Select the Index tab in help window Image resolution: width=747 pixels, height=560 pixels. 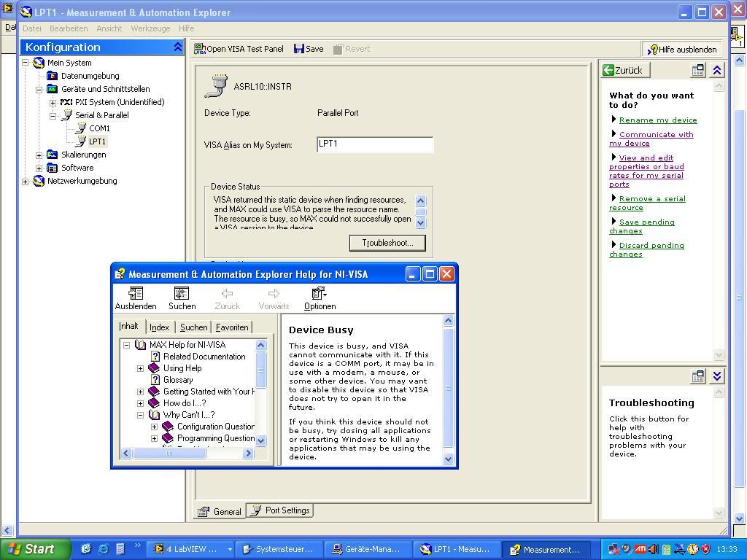(159, 327)
